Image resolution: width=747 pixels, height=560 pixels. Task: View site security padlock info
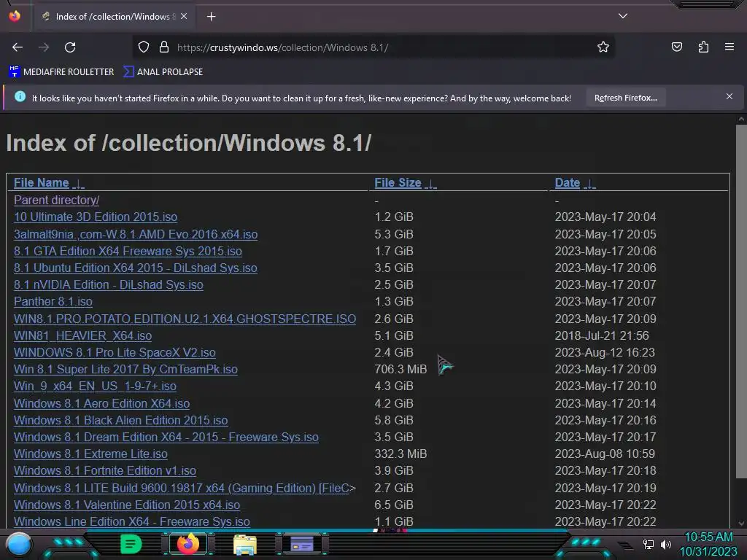point(164,47)
